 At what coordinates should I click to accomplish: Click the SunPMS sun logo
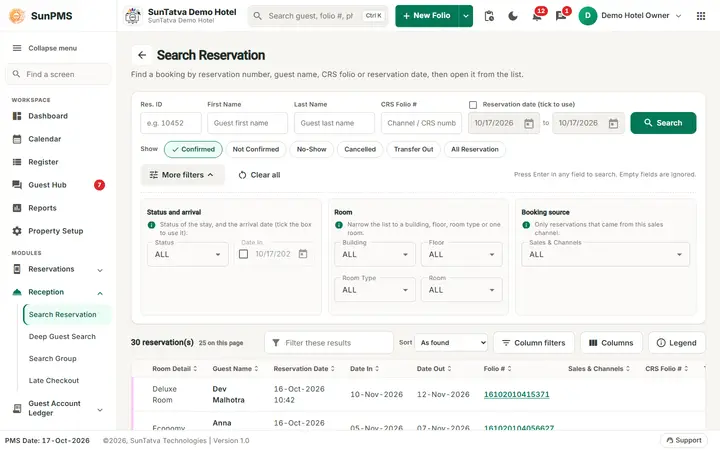pos(17,16)
